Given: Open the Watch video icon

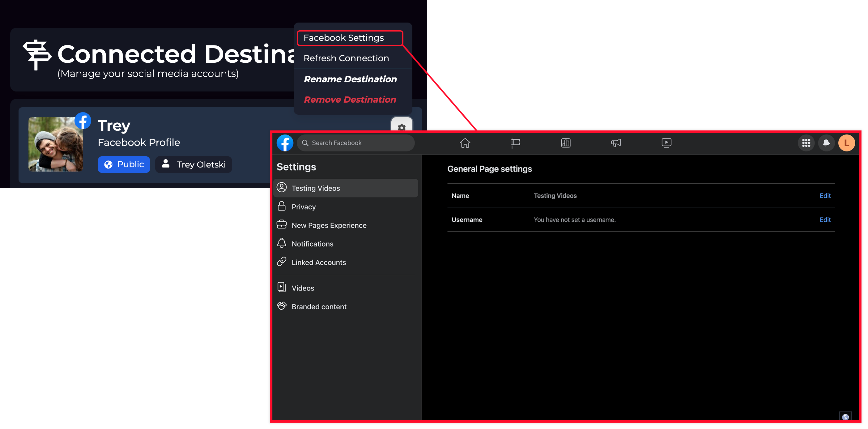Looking at the screenshot, I should [666, 143].
